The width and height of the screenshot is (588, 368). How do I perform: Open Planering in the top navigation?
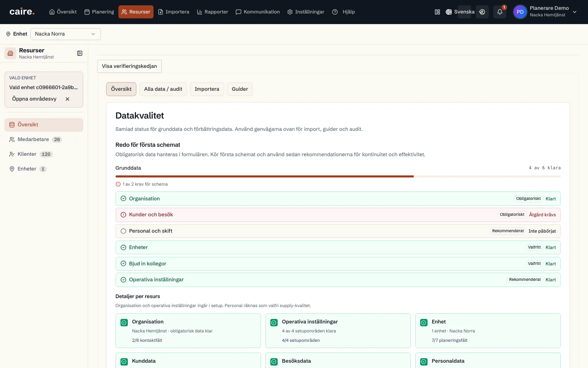click(x=99, y=12)
